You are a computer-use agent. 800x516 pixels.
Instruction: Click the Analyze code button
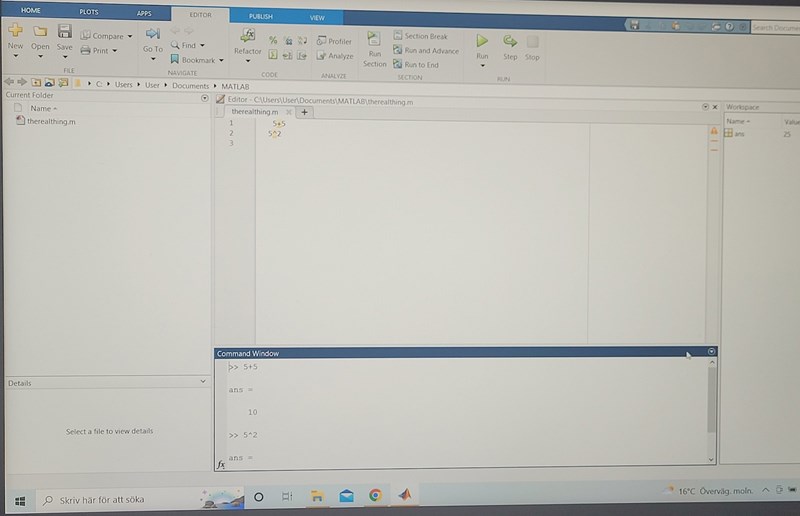click(x=335, y=56)
